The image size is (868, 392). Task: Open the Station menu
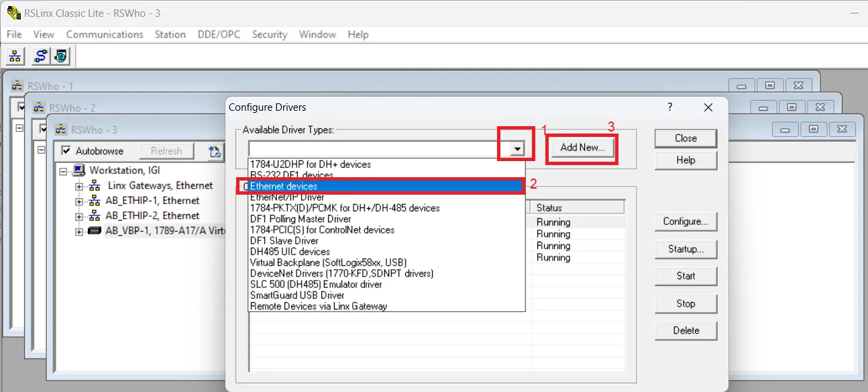(x=170, y=34)
